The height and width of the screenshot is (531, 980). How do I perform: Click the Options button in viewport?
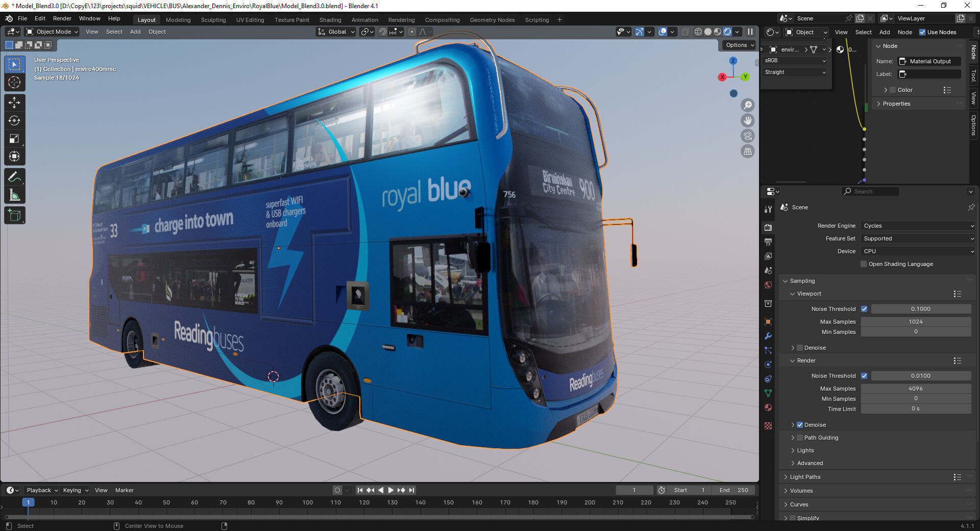click(x=739, y=45)
